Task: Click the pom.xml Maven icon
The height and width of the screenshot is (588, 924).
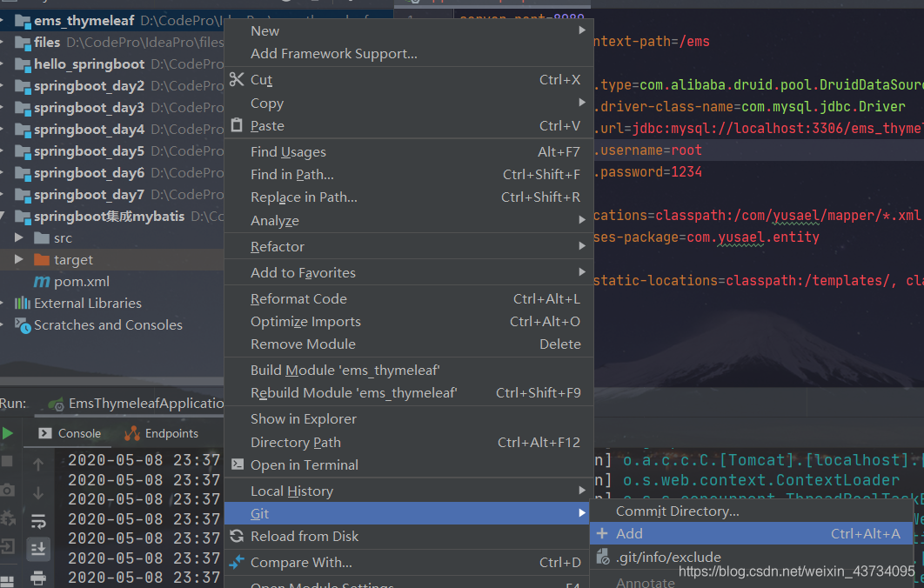Action: coord(41,282)
